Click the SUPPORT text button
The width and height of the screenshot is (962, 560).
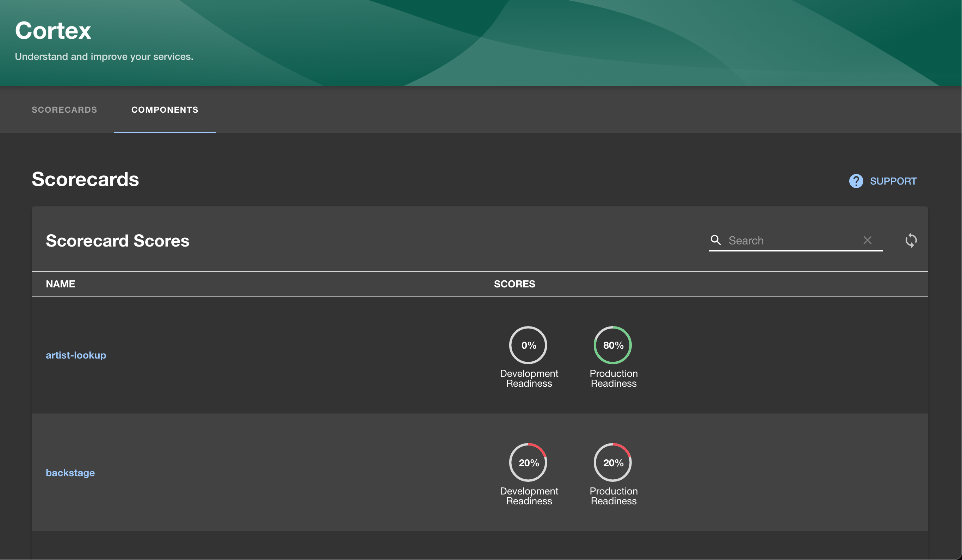[x=893, y=181]
